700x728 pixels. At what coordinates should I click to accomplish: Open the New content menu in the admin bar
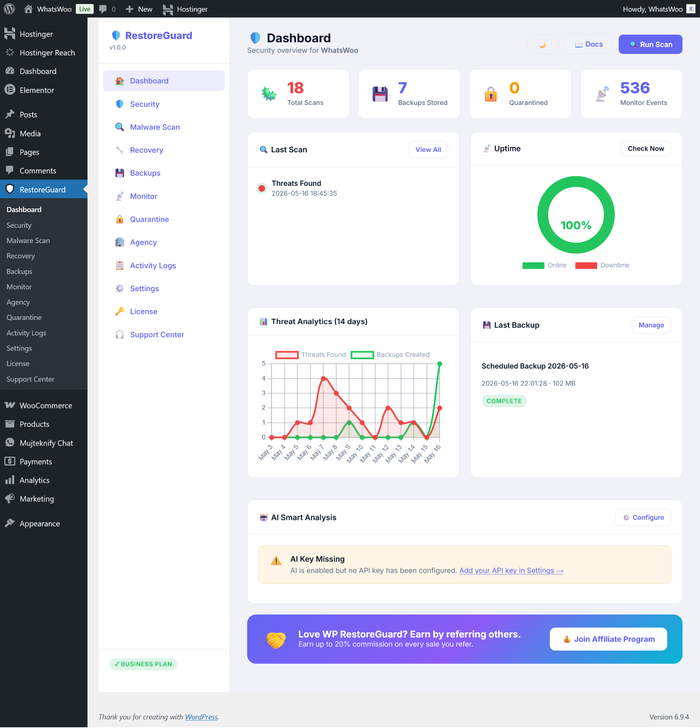(x=139, y=9)
